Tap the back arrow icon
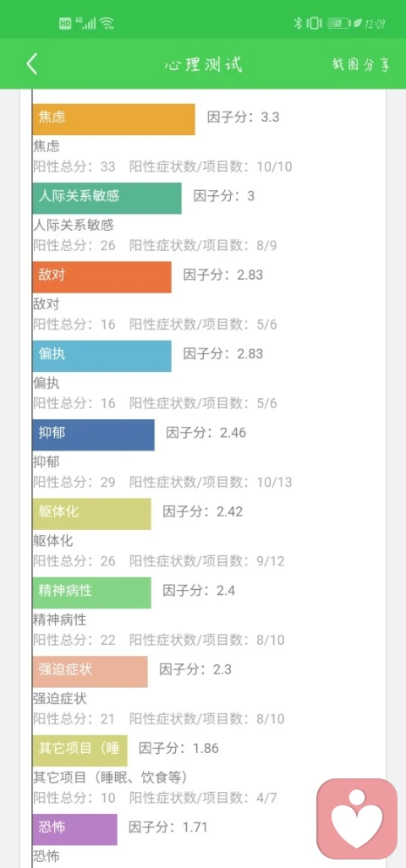406x868 pixels. pyautogui.click(x=32, y=64)
